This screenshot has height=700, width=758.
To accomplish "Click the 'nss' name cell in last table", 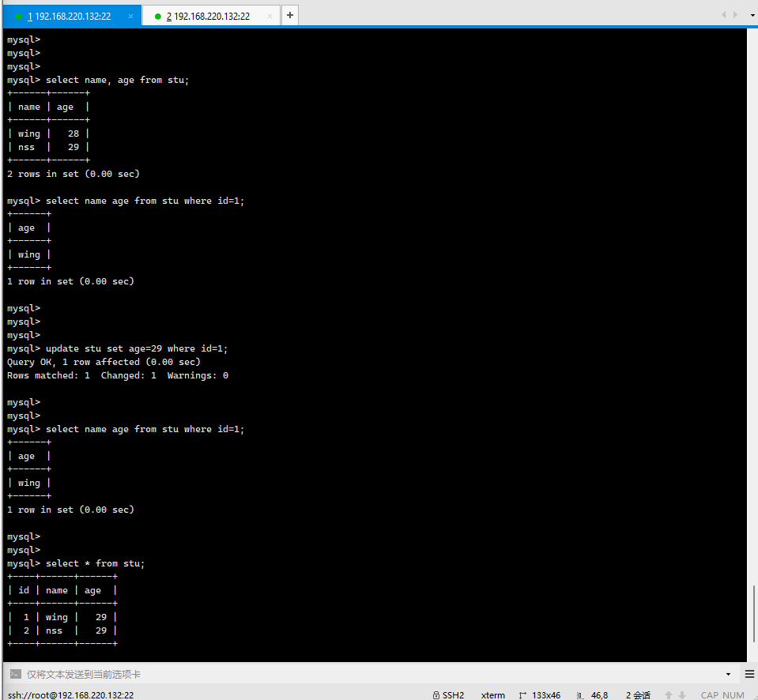I will [54, 630].
